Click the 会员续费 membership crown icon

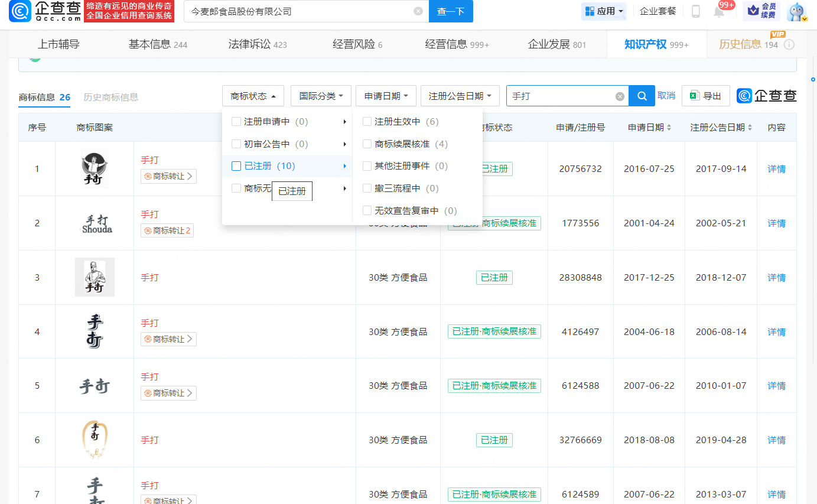point(761,11)
